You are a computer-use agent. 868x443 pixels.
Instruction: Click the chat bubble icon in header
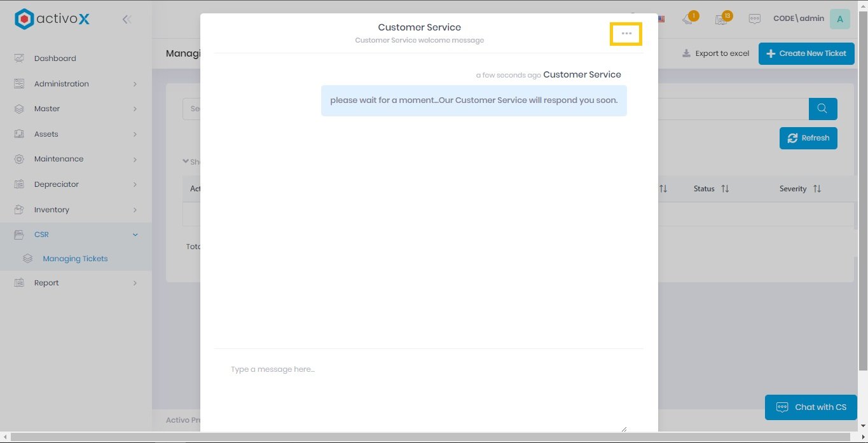(x=755, y=19)
